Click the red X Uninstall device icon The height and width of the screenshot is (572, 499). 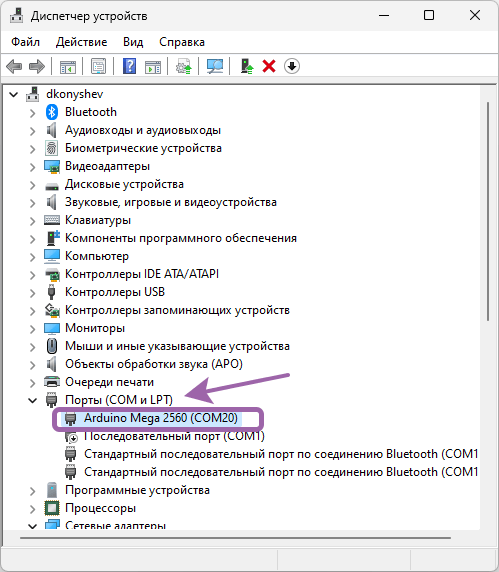point(269,66)
